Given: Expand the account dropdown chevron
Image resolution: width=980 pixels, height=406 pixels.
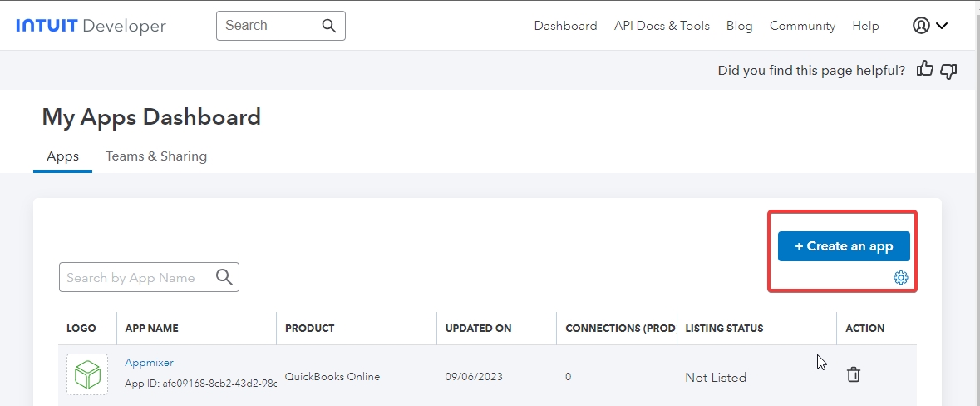Looking at the screenshot, I should pyautogui.click(x=942, y=26).
